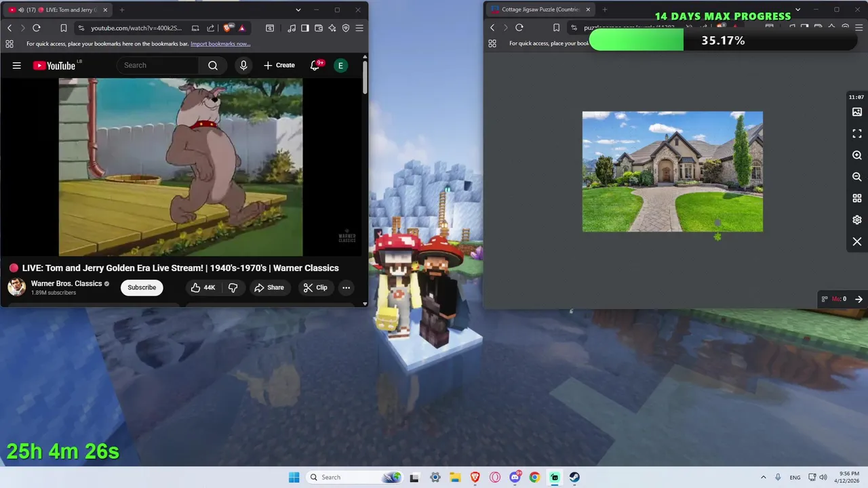This screenshot has width=868, height=488.
Task: Open tab search chevron in puzzle window
Action: point(798,9)
